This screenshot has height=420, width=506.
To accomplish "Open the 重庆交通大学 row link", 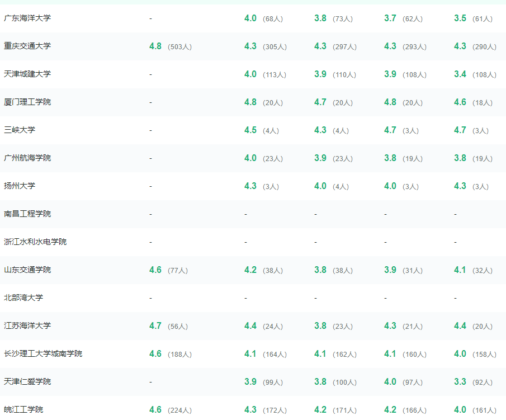I will pyautogui.click(x=27, y=46).
